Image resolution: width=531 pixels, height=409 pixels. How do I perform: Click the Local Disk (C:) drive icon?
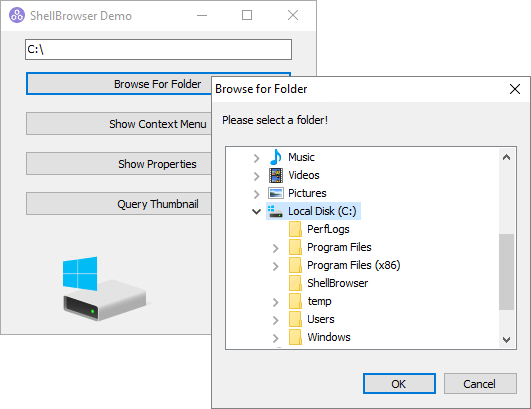pyautogui.click(x=276, y=211)
